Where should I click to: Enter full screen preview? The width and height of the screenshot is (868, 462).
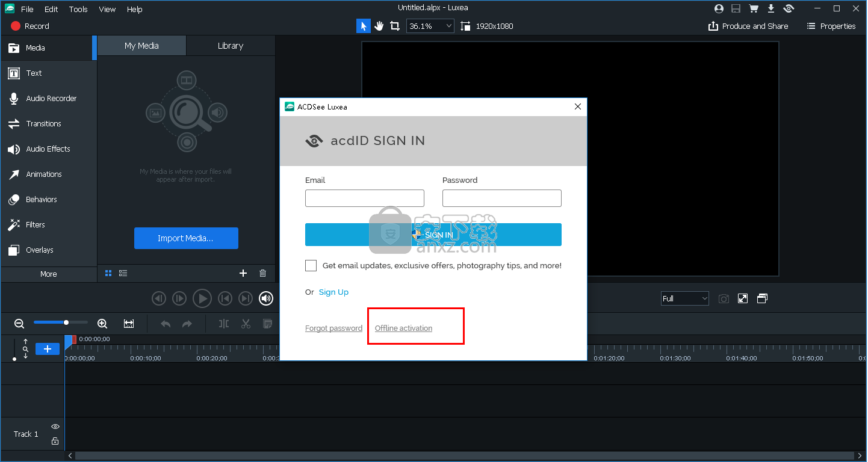pyautogui.click(x=743, y=298)
